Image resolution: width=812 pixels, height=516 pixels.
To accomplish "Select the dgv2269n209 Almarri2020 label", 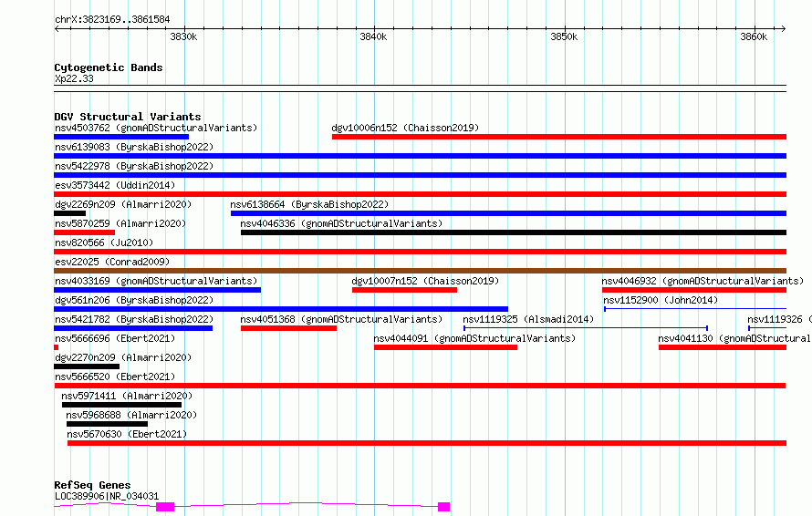I will [x=123, y=204].
